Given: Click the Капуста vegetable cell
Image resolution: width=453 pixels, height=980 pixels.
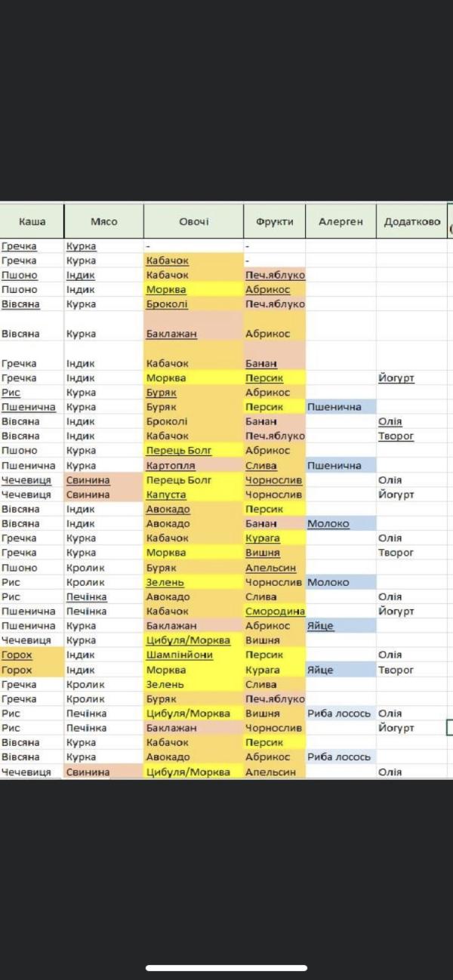Looking at the screenshot, I should click(x=194, y=495).
